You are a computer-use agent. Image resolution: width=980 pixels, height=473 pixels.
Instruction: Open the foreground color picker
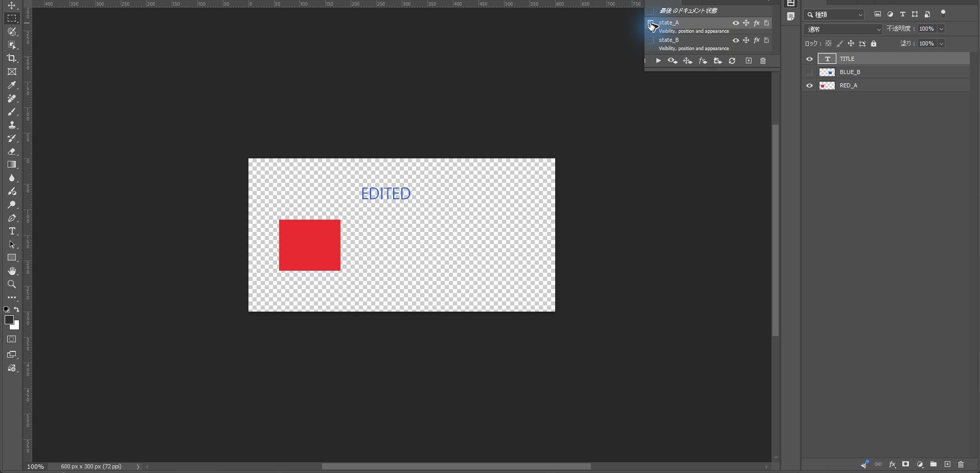(x=9, y=320)
